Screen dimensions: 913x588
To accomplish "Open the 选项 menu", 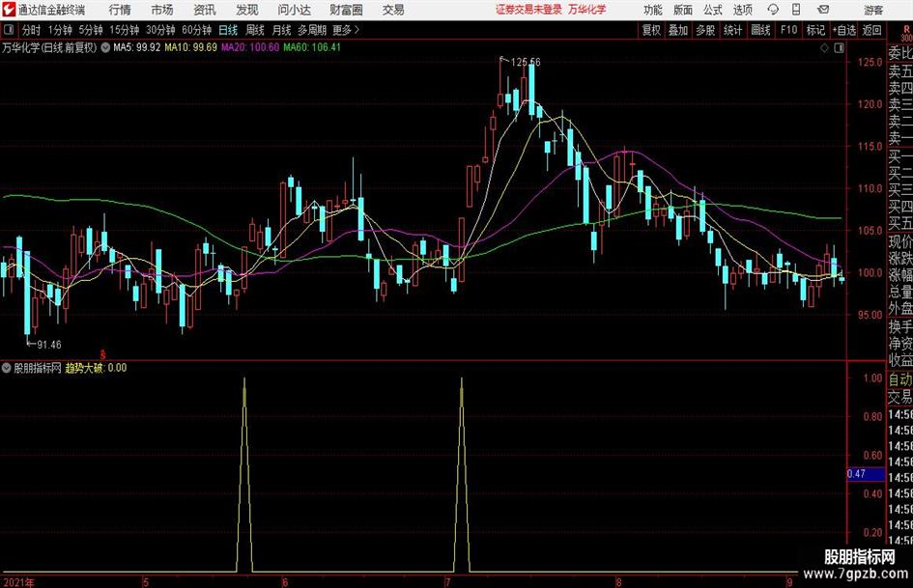I will [x=742, y=10].
